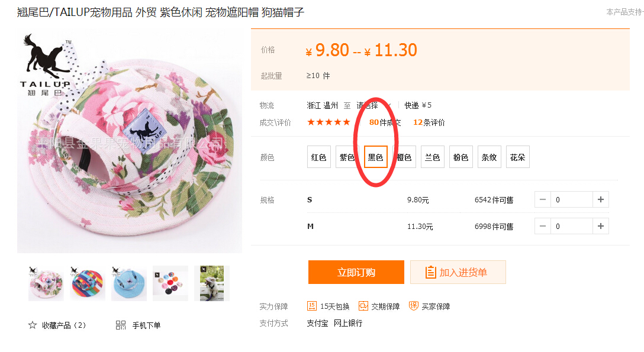Choose the 黑色 color option
This screenshot has width=644, height=352.
point(376,157)
